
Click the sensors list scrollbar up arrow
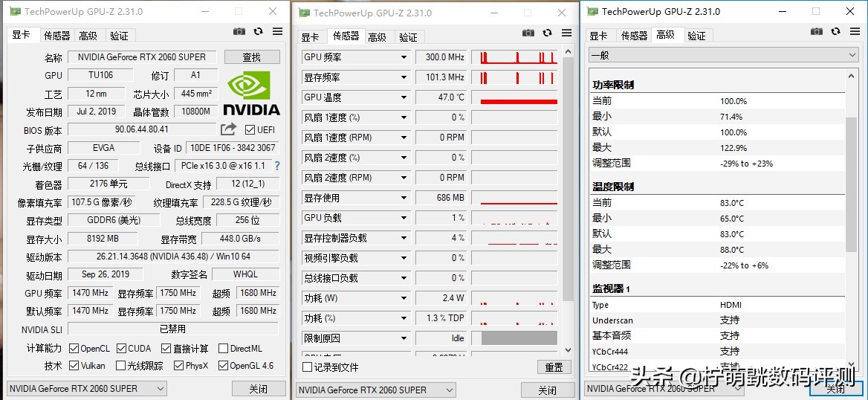pos(568,51)
